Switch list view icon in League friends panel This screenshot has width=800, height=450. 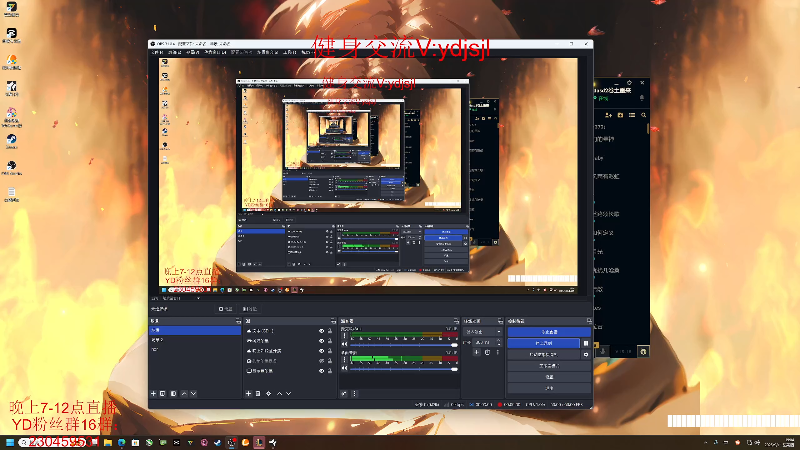coord(632,115)
